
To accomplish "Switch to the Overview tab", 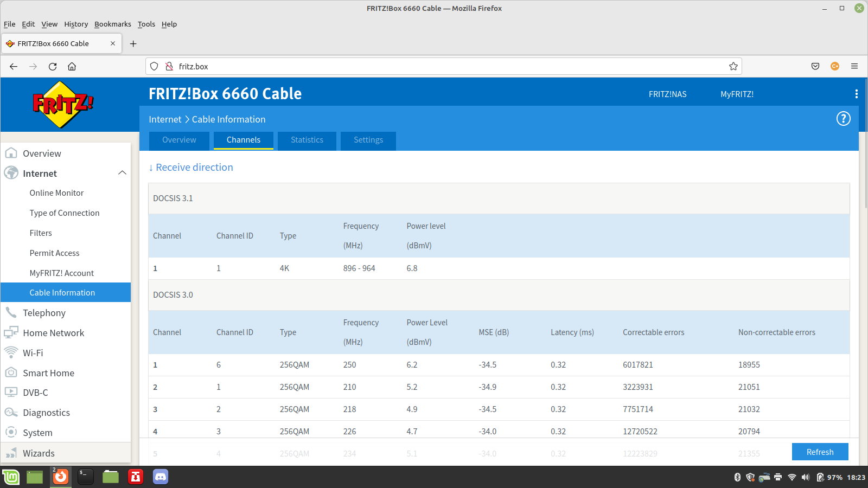I will (x=179, y=140).
